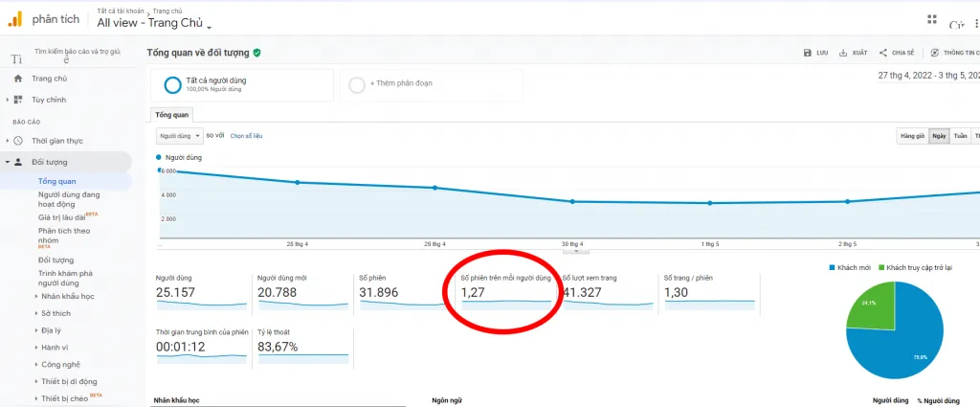The image size is (980, 407).
Task: Click the green Khách truy cập trở lại swatch
Action: click(881, 267)
